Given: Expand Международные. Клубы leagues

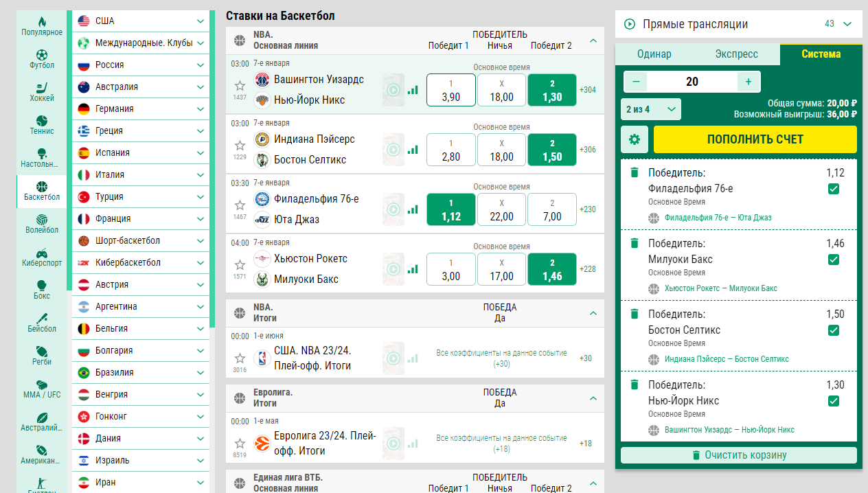Looking at the screenshot, I should click(141, 43).
